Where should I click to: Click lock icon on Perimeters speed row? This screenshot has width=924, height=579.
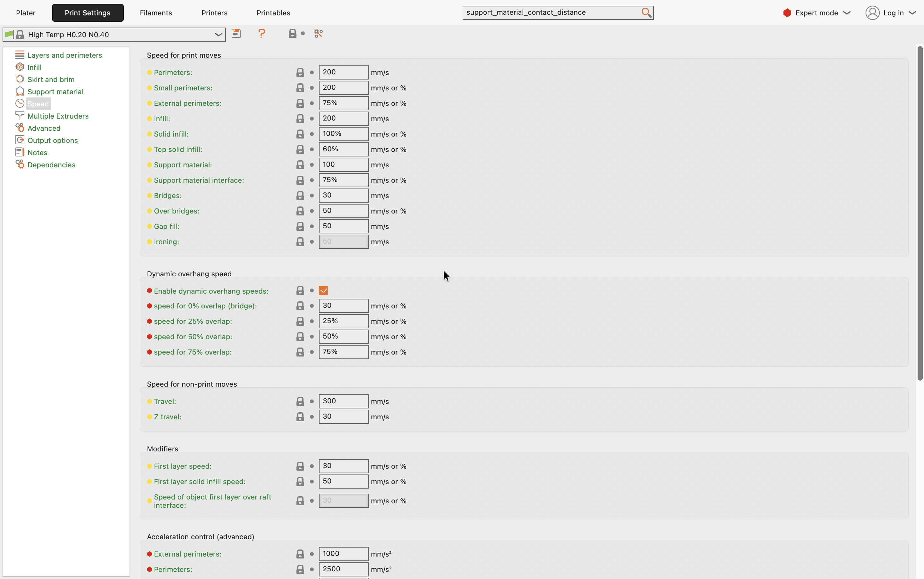pos(300,72)
